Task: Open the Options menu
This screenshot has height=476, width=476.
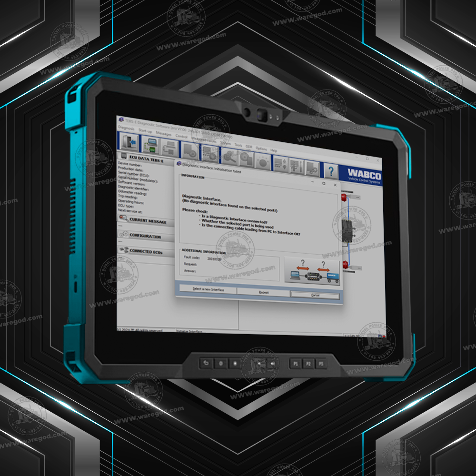Action: click(261, 149)
